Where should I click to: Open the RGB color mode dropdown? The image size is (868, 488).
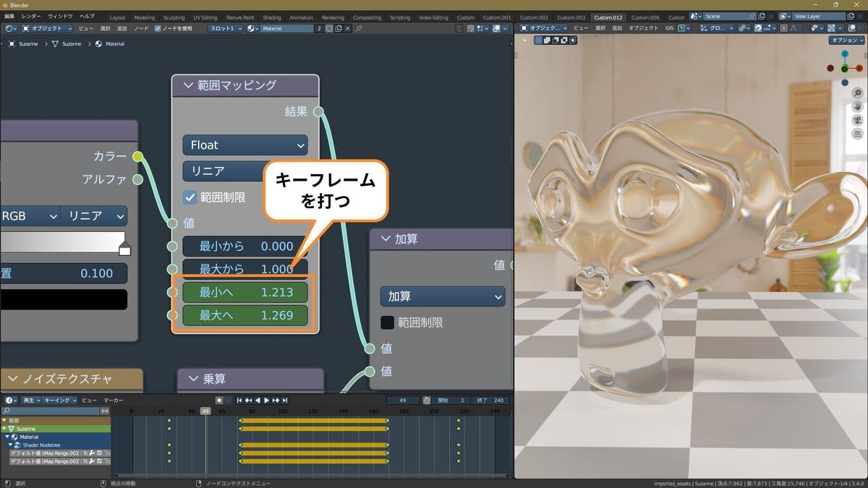(x=29, y=215)
